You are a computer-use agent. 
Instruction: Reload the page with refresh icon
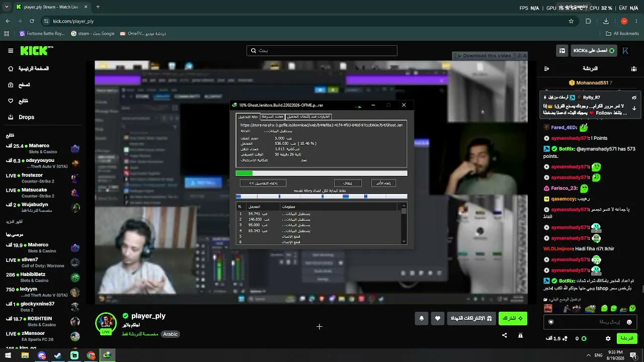pos(32,21)
